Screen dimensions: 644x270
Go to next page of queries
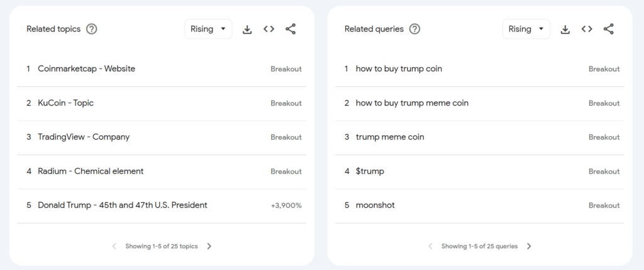(529, 246)
